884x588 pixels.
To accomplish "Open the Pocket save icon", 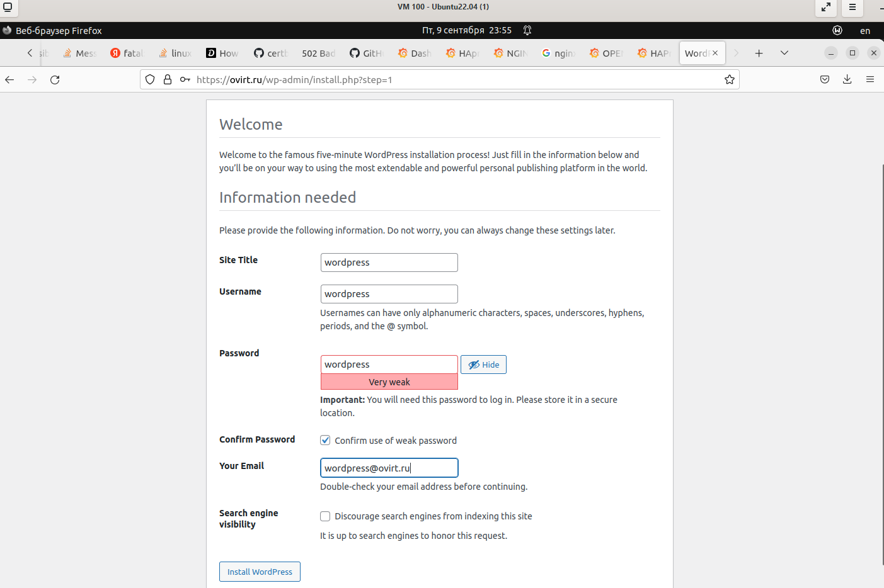I will 825,79.
